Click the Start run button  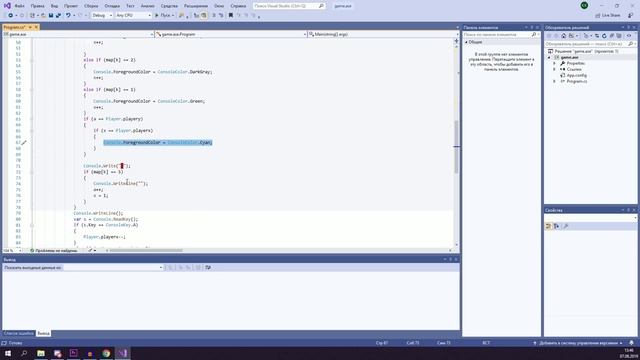pos(164,15)
